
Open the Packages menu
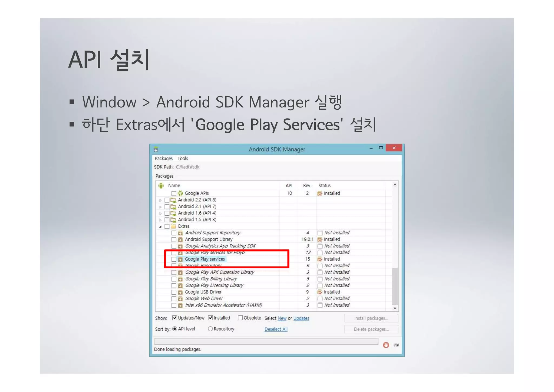pyautogui.click(x=163, y=159)
